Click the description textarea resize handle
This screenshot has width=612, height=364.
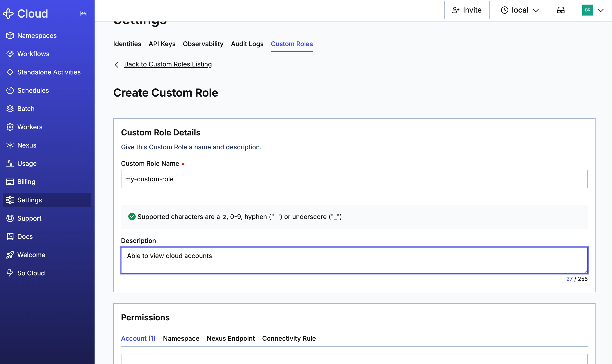585,271
